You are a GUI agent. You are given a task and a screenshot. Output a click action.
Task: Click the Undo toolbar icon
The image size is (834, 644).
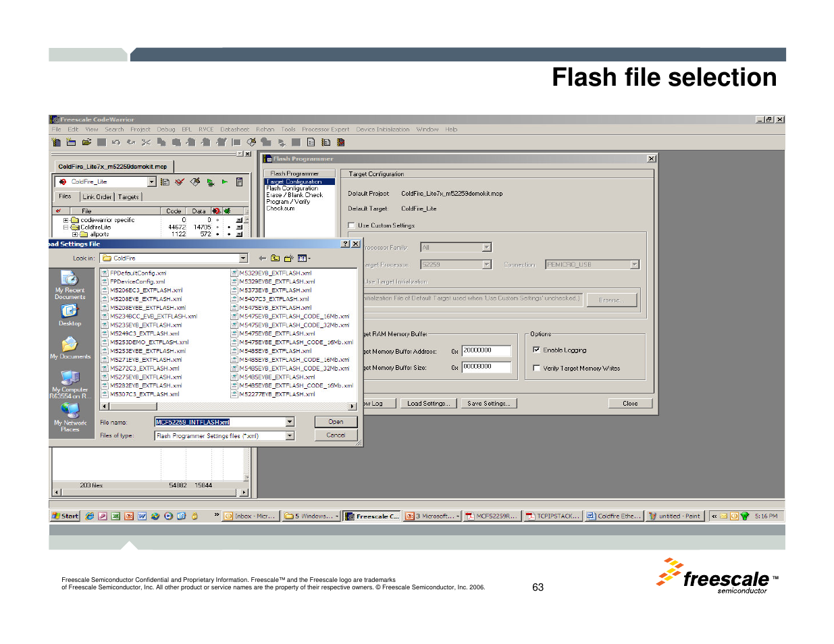coord(116,142)
